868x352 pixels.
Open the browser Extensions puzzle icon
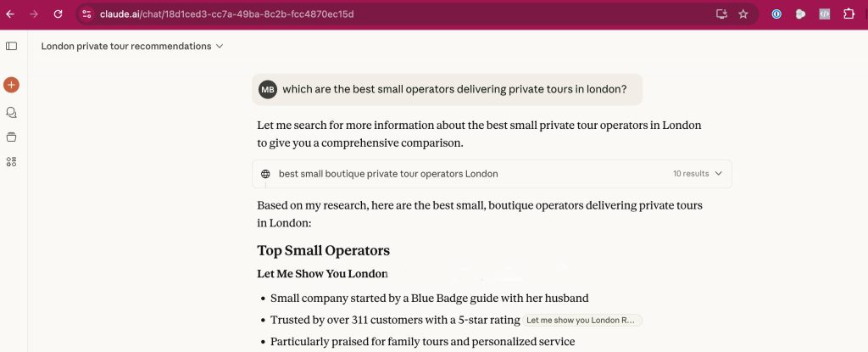(849, 14)
